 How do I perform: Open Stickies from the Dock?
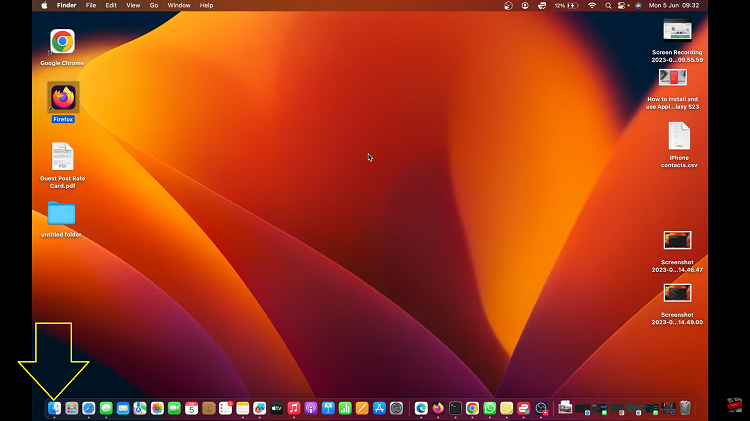tap(507, 408)
